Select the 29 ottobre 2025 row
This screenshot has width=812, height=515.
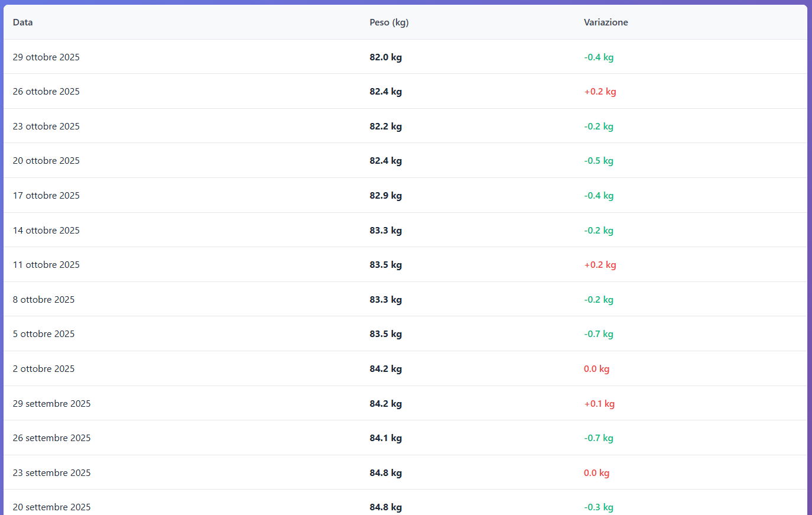(46, 57)
